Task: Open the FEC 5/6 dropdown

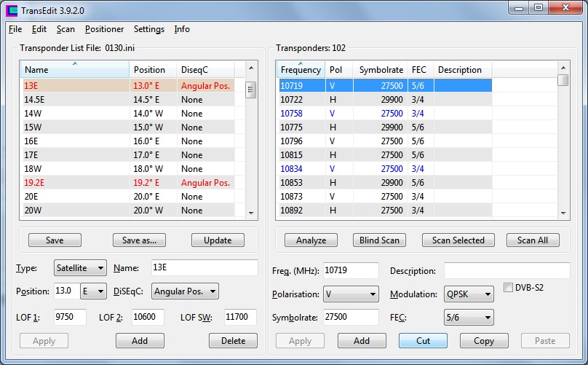Action: click(x=469, y=318)
